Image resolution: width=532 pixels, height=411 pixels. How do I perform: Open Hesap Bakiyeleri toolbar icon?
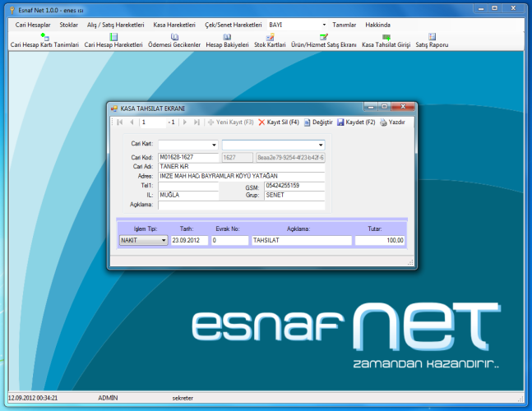[227, 41]
